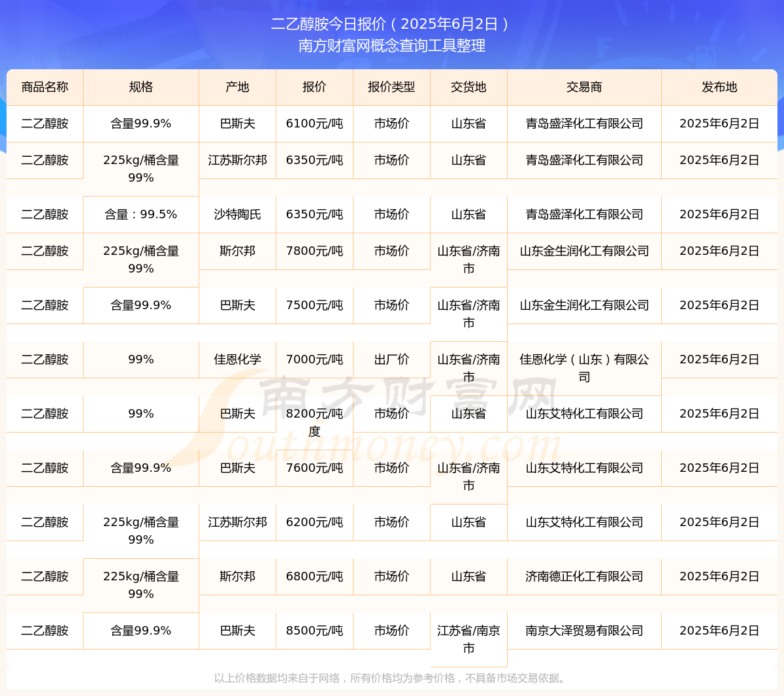Click 江苏斯尔邦 in the 6350元/吨 row
This screenshot has height=696, width=784.
[x=238, y=160]
